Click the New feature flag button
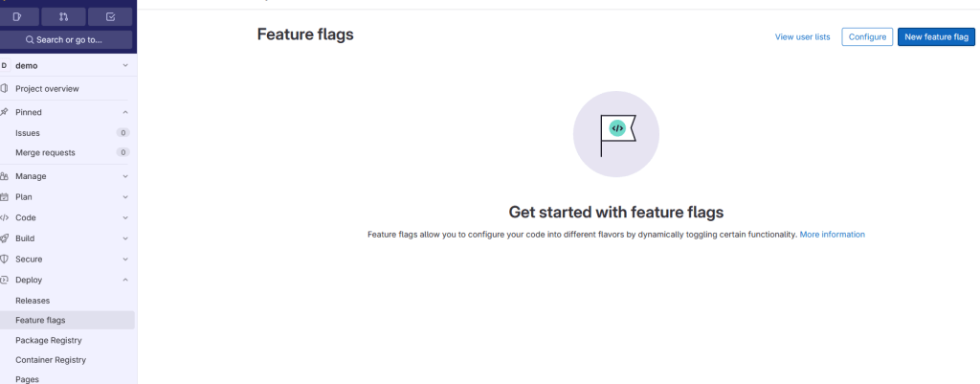The height and width of the screenshot is (384, 980). [x=936, y=36]
